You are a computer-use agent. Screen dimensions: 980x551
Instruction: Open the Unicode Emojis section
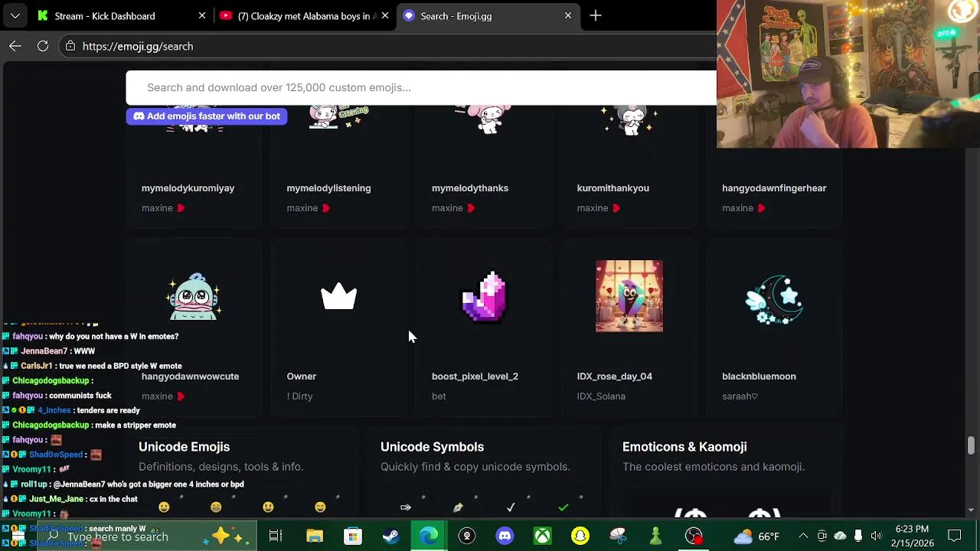coord(184,447)
